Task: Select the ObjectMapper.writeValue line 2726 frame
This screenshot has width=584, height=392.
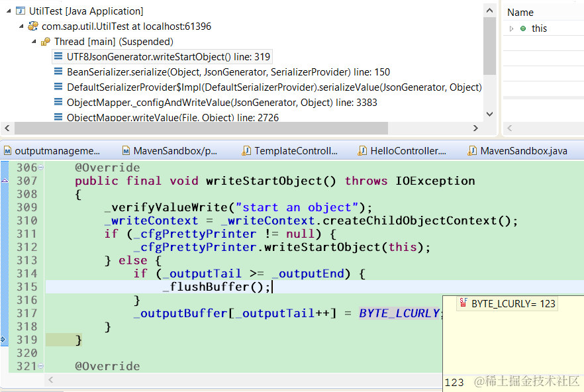Action: (x=173, y=117)
